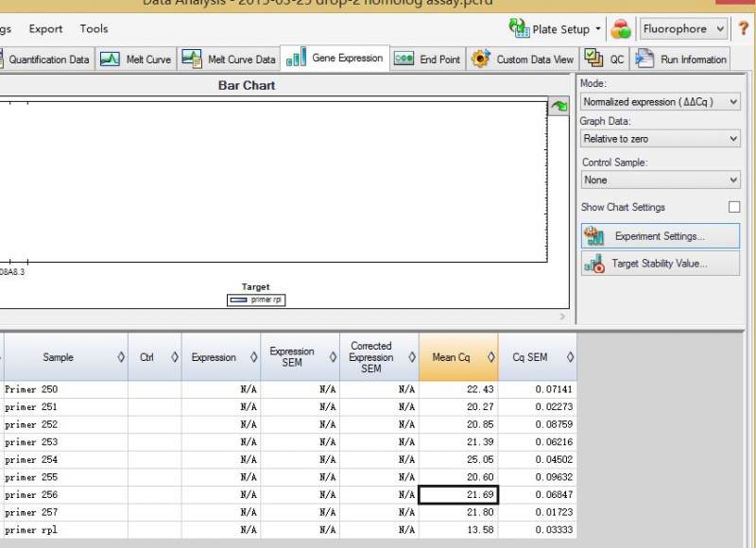
Task: Click the chart horizontal scroll right arrow
Action: click(562, 317)
